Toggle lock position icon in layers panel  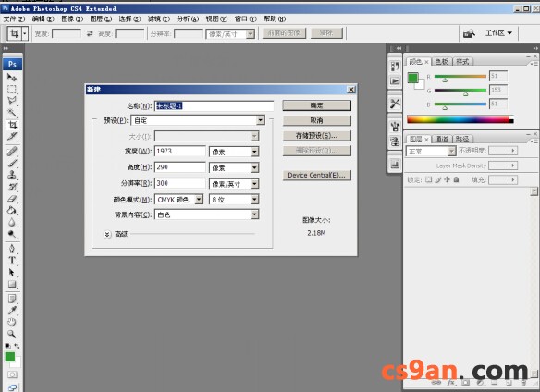(447, 179)
